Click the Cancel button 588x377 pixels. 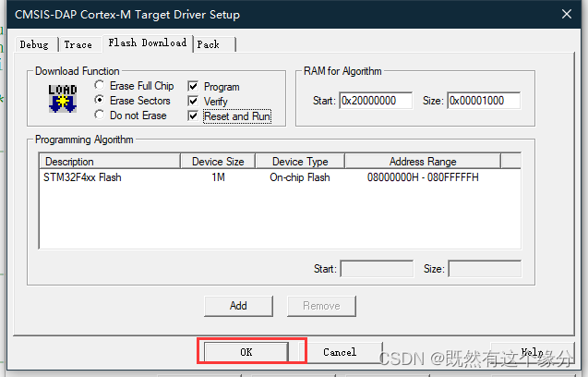tap(340, 352)
